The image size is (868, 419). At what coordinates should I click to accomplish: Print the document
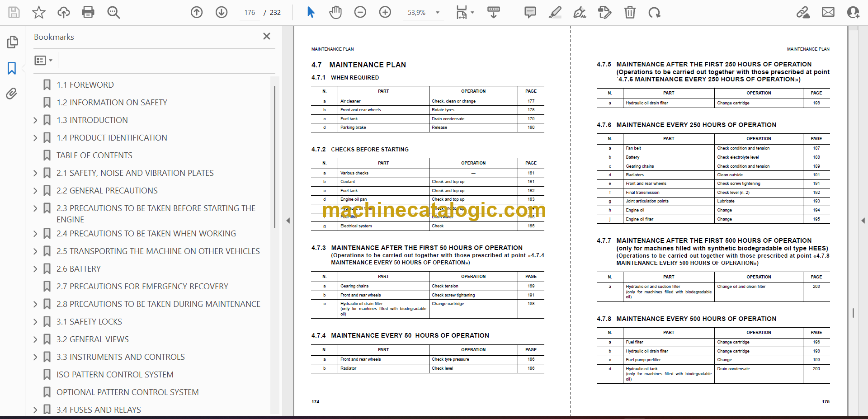point(88,12)
